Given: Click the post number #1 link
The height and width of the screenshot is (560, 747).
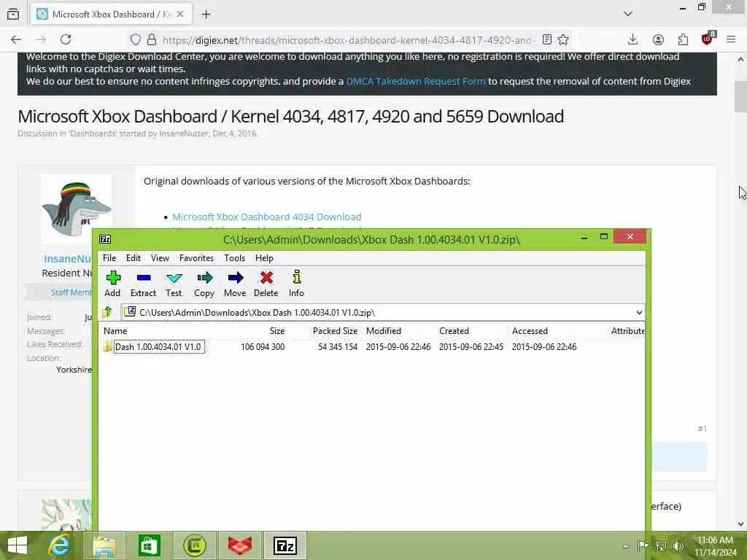Looking at the screenshot, I should point(703,429).
